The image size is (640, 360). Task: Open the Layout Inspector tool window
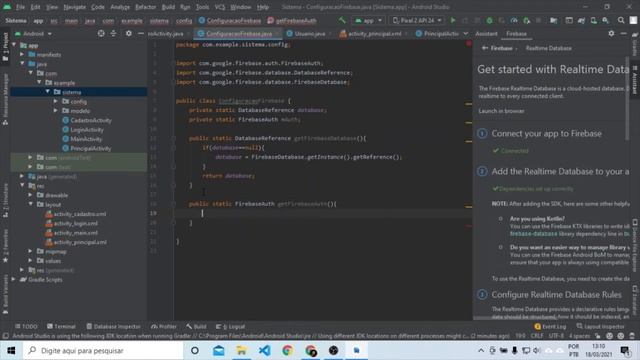point(600,326)
